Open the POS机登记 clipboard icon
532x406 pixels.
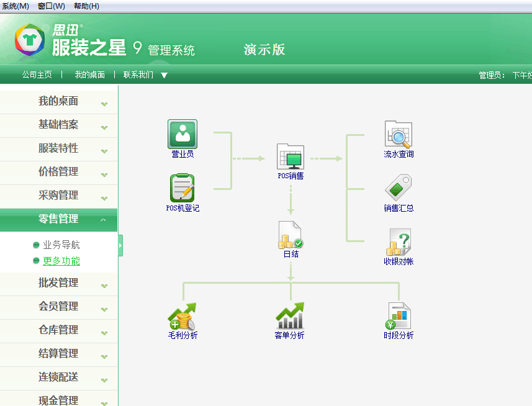click(183, 188)
